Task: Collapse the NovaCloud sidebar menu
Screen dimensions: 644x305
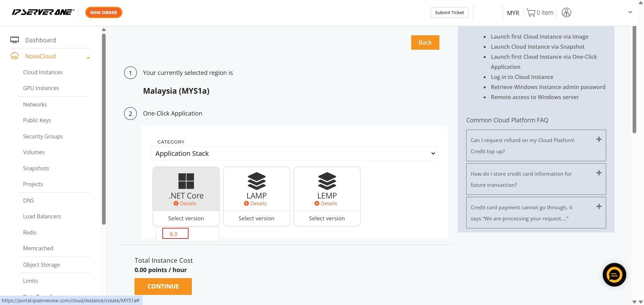Action: pos(88,58)
